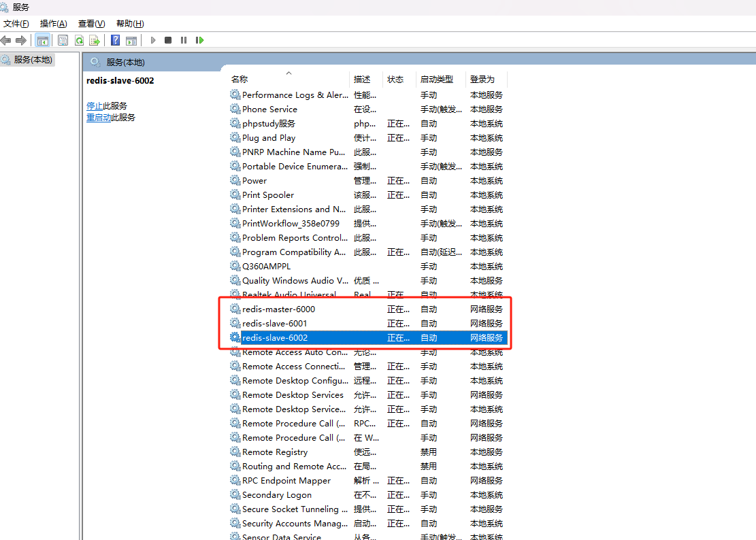Viewport: 756px width, 540px height.
Task: Select the Secure Socket Tunneling ... service name
Action: point(295,509)
